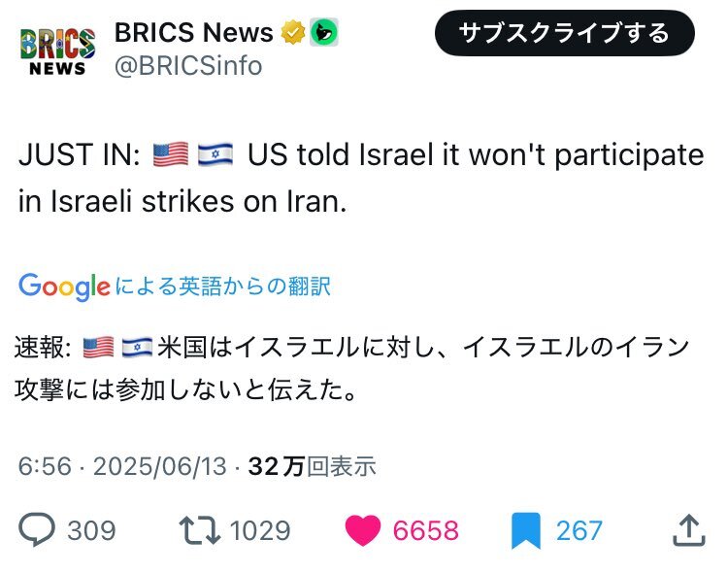This screenshot has width=728, height=573.
Task: Click the 309 replies count
Action: pyautogui.click(x=91, y=530)
